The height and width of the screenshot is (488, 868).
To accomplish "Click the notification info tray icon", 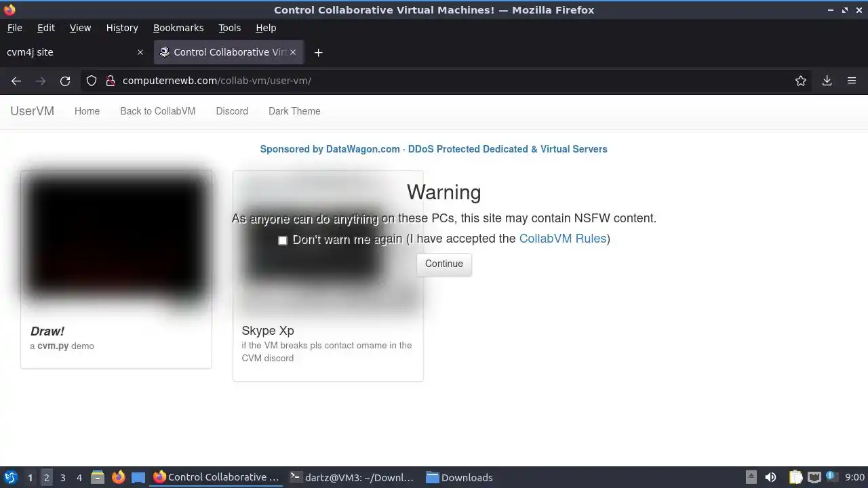I will [x=830, y=476].
